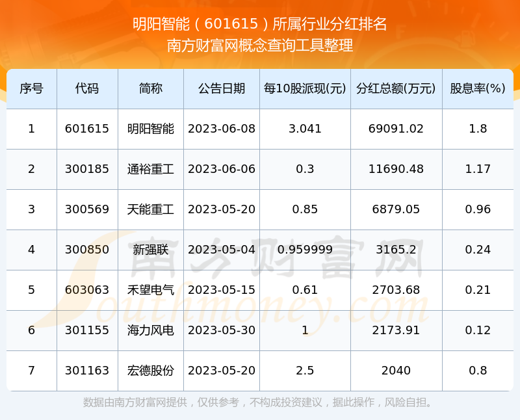
Task: Click the name 通裕重工
Action: (x=151, y=169)
